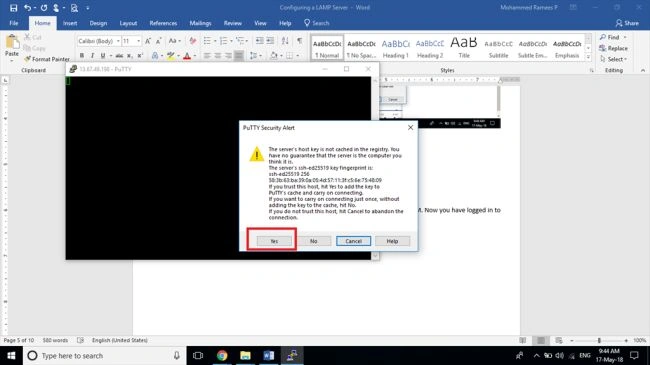The image size is (650, 365).
Task: Switch to the References tab
Action: point(163,23)
